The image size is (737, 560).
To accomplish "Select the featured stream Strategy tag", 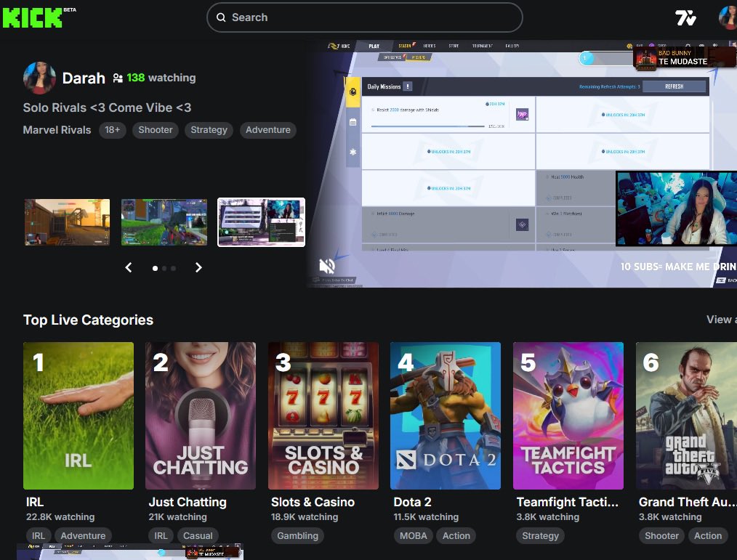I will coord(209,130).
